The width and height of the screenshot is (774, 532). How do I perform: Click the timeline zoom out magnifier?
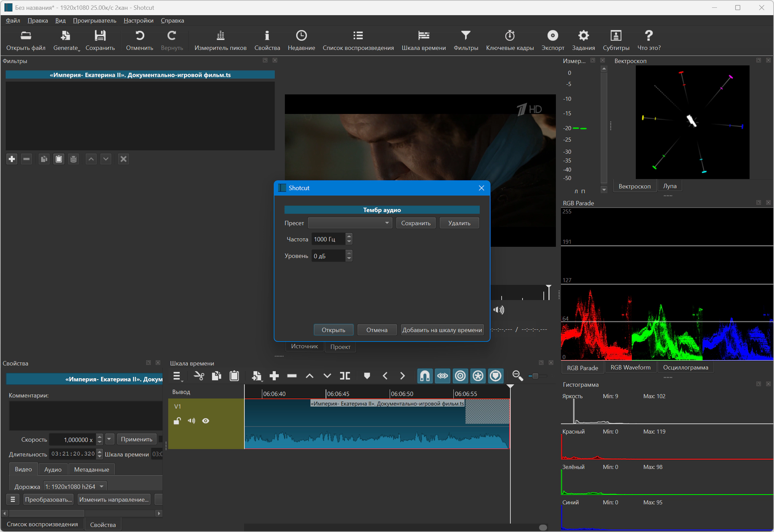[x=517, y=376]
